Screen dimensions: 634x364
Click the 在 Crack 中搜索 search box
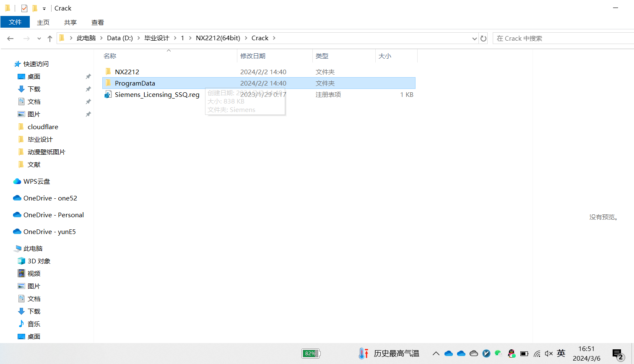(x=562, y=39)
